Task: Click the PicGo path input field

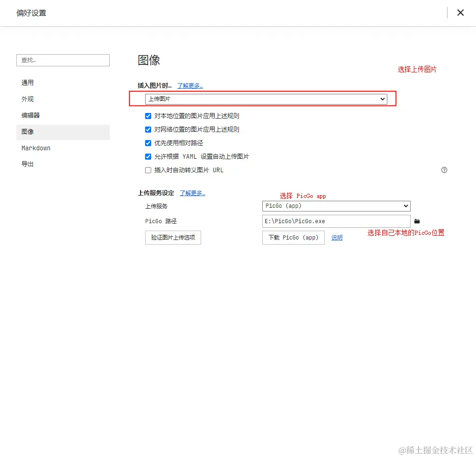Action: 336,221
